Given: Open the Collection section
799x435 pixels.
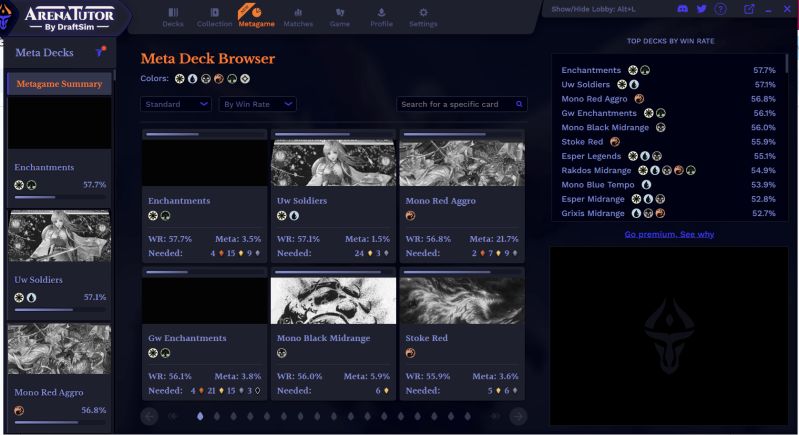Looking at the screenshot, I should tap(214, 17).
